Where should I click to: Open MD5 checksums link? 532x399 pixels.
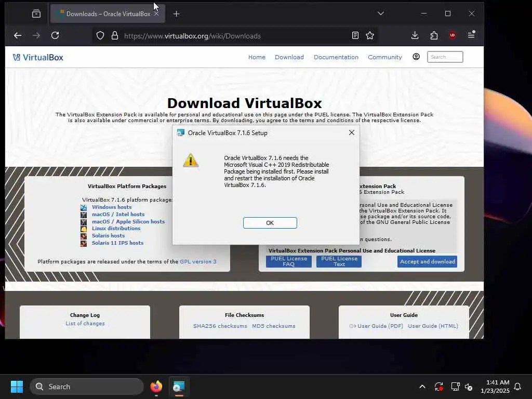273,326
